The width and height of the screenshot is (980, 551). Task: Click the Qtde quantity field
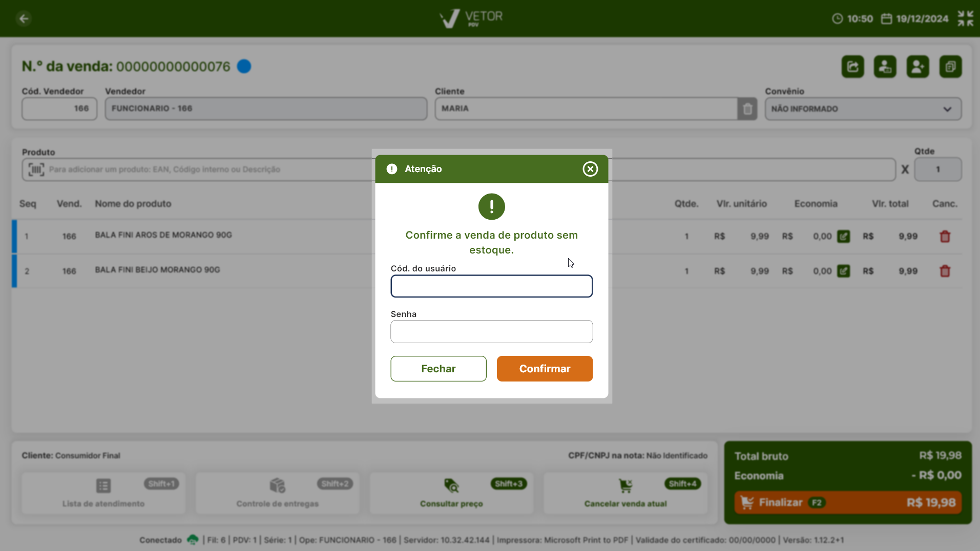click(937, 169)
